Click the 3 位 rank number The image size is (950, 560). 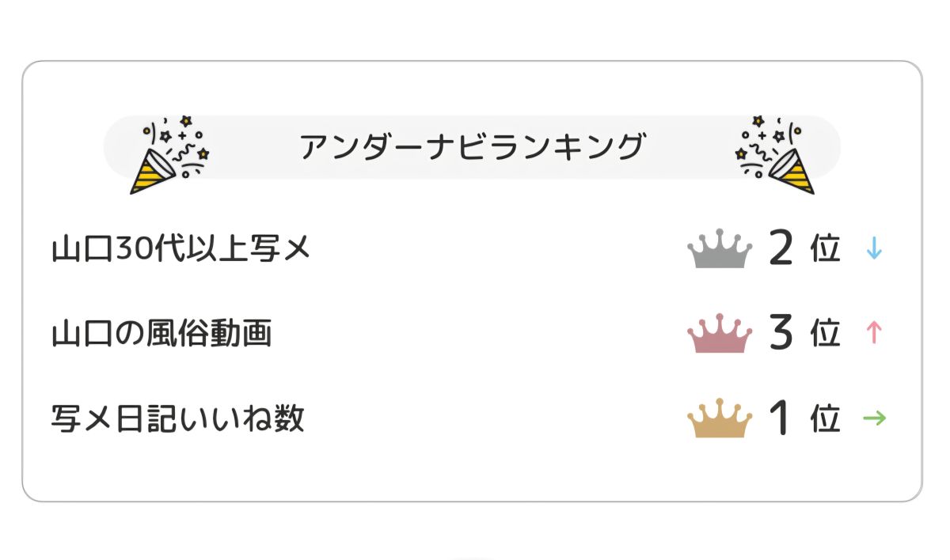point(803,334)
